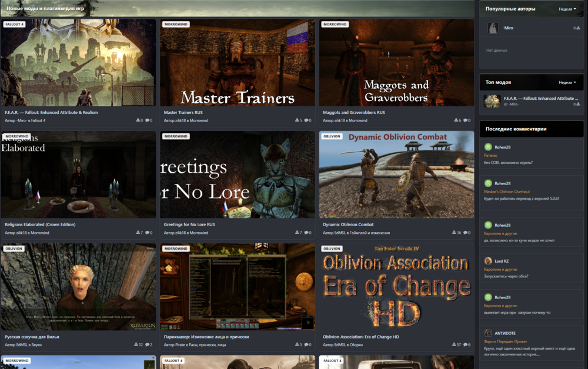
Task: Click the Lord RZ avatar in recent comments
Action: click(488, 261)
